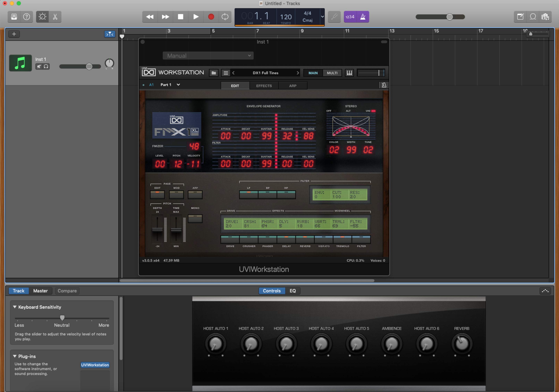Click the Rewind transport button

tap(150, 17)
